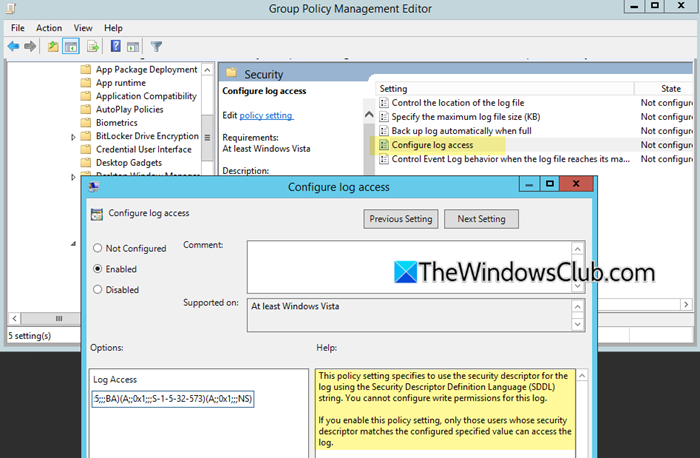Image resolution: width=700 pixels, height=458 pixels.
Task: Select the Not Configured radio button
Action: point(97,248)
